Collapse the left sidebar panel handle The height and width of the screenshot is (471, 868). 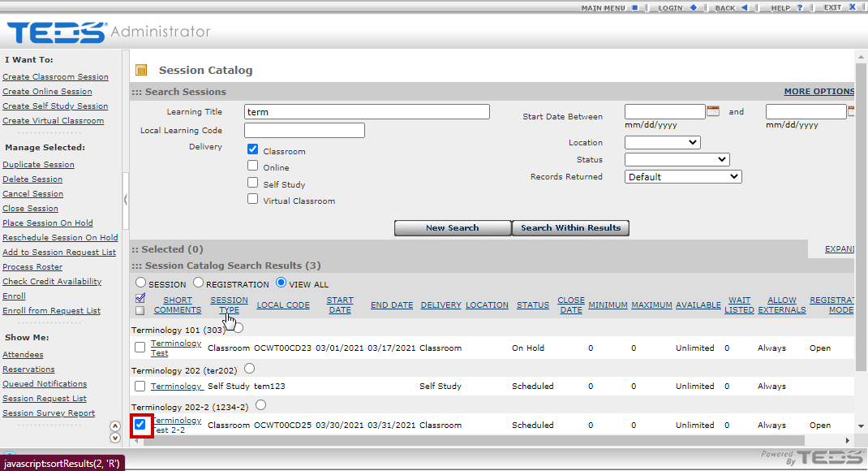(x=126, y=199)
